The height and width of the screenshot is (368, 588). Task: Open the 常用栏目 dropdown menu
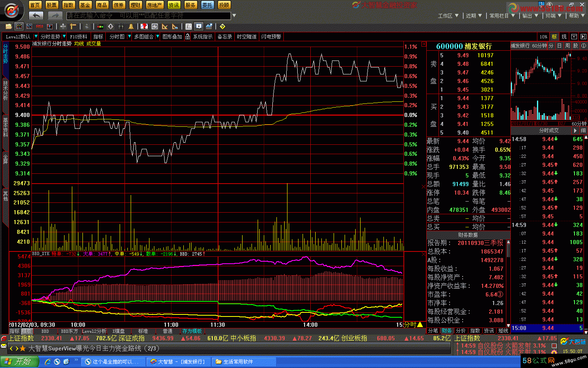coord(502,16)
